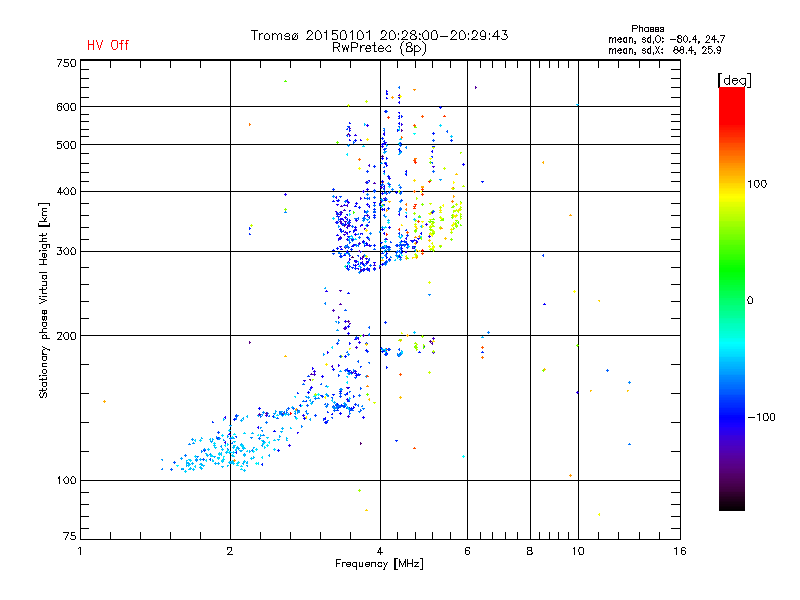Click the y-axis label 'Stationary phase Virtual Height [km]'
800x600 pixels.
pos(43,300)
